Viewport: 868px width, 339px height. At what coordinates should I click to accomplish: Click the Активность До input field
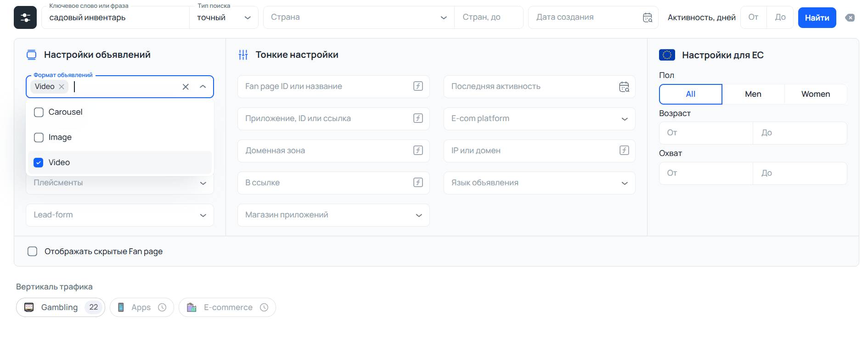point(780,17)
